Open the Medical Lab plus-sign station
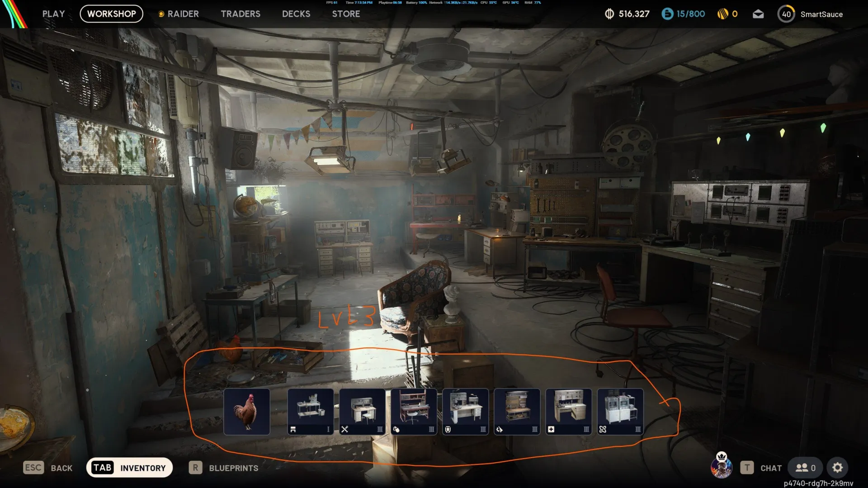Screen dimensions: 868x488 [x=568, y=412]
